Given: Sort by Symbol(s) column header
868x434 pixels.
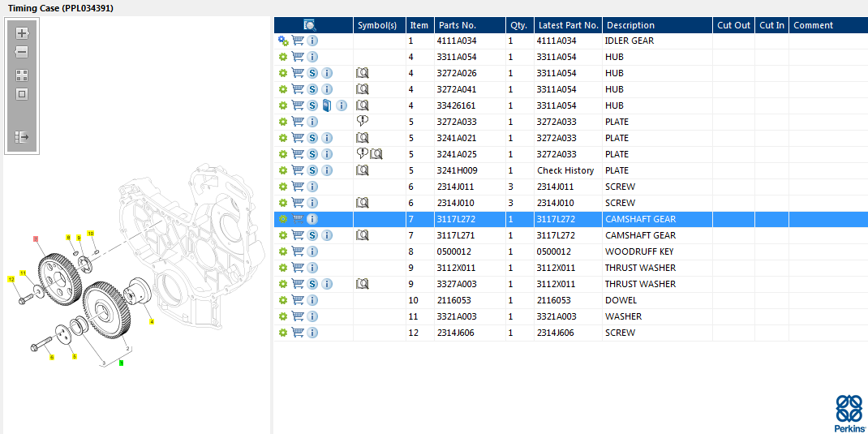Looking at the screenshot, I should (380, 25).
